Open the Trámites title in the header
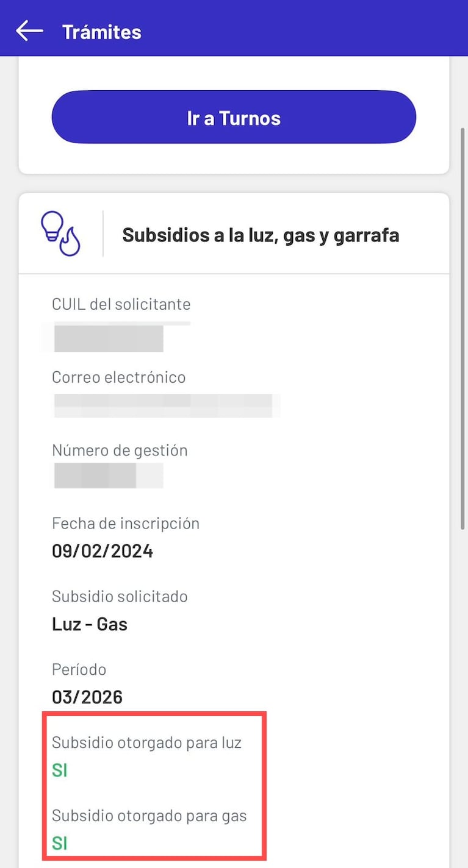This screenshot has width=468, height=868. click(102, 32)
